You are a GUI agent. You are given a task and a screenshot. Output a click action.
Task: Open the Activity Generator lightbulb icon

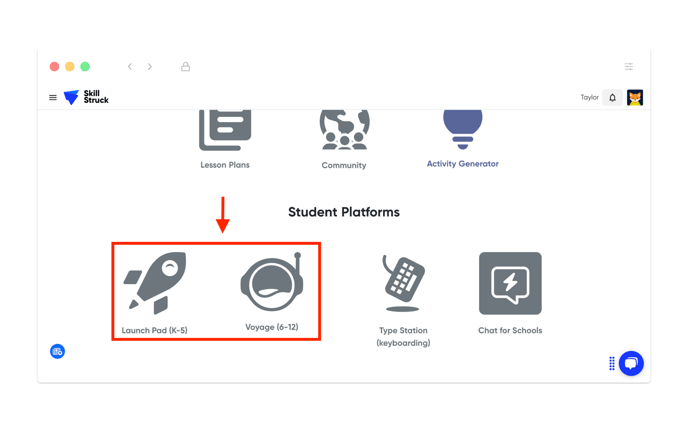(x=462, y=130)
